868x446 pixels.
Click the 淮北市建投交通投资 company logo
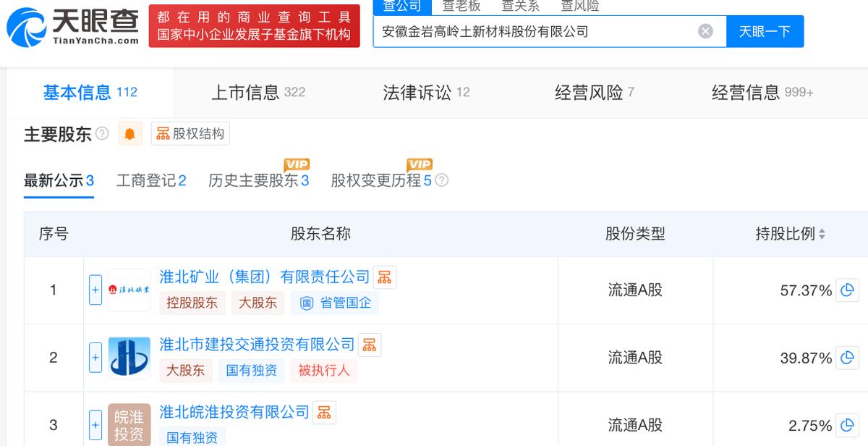[x=129, y=358]
